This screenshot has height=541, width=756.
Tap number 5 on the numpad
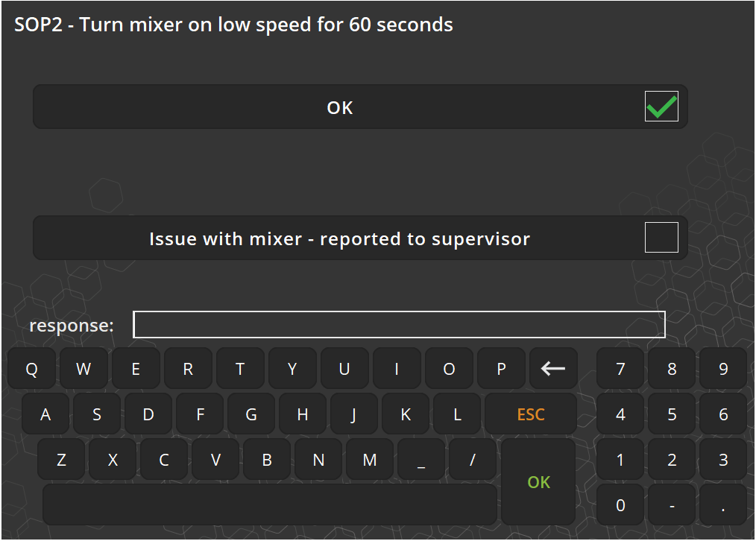pos(672,414)
